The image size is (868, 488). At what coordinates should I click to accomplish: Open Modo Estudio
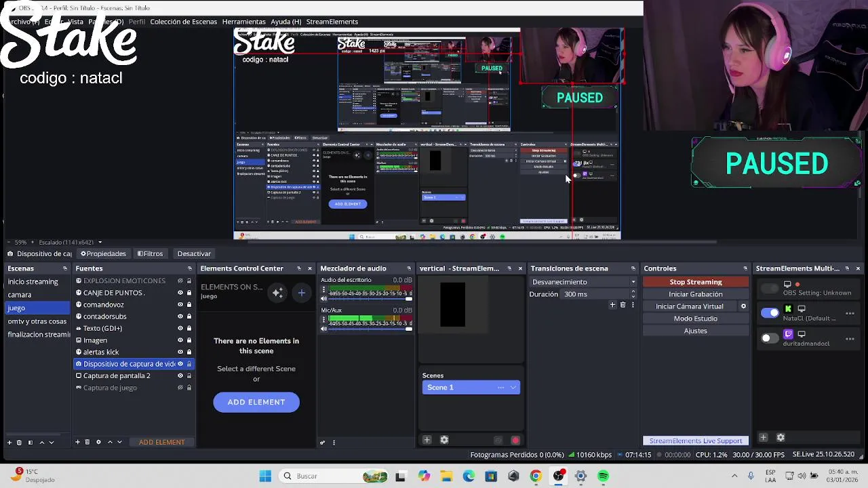[x=696, y=319]
